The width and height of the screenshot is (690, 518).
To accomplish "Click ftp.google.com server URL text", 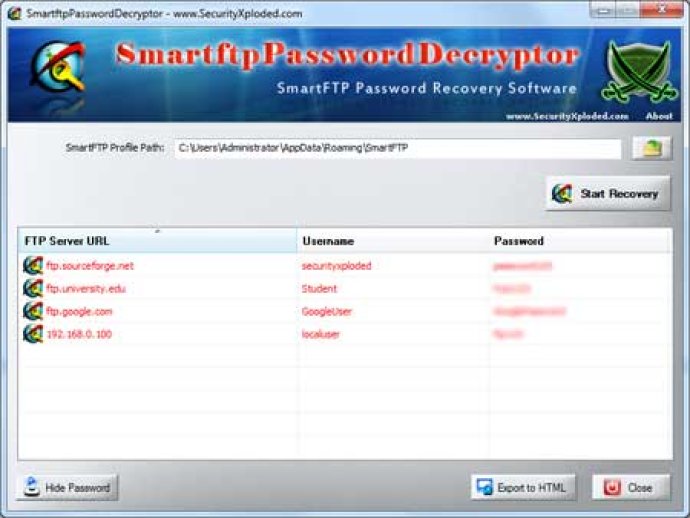I will pyautogui.click(x=79, y=312).
